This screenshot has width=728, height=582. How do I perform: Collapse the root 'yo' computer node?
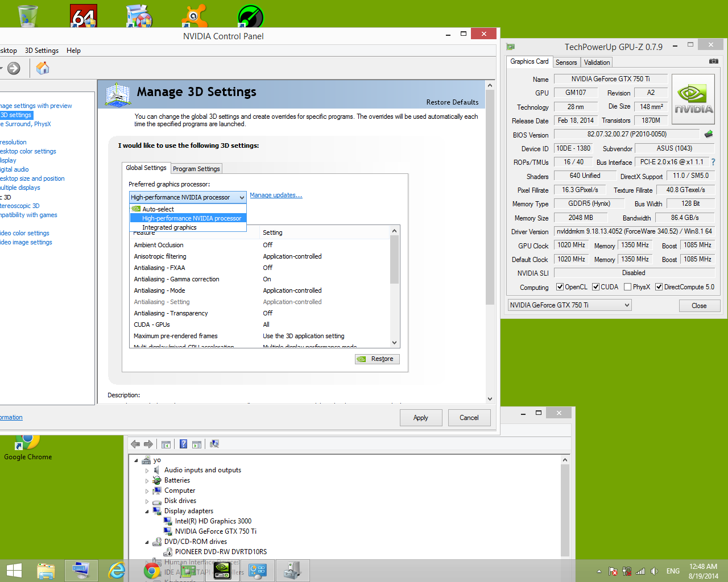(x=136, y=460)
